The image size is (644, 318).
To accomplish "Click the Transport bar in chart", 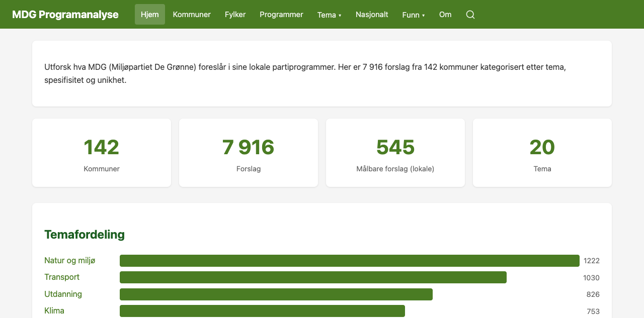I will [x=313, y=277].
